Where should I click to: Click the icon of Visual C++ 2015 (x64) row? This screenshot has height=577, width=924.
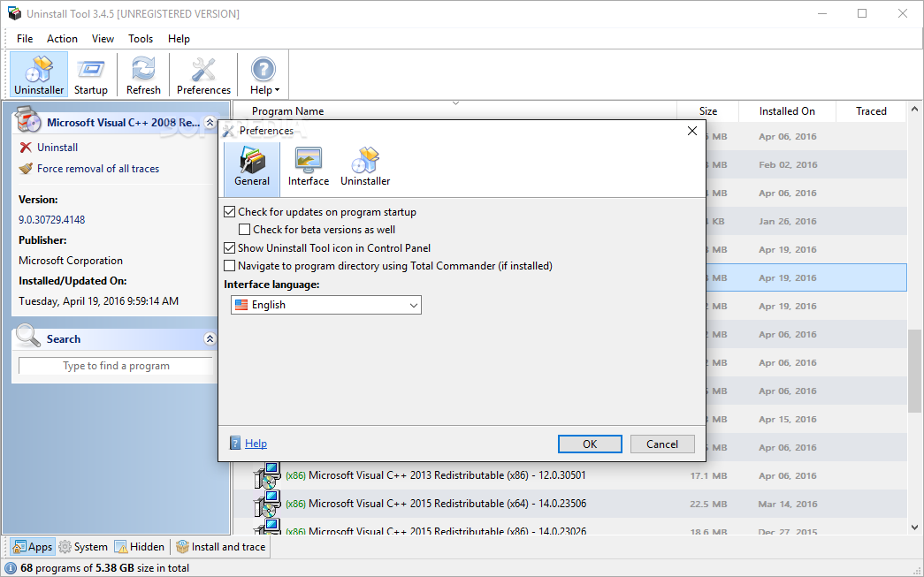click(268, 504)
